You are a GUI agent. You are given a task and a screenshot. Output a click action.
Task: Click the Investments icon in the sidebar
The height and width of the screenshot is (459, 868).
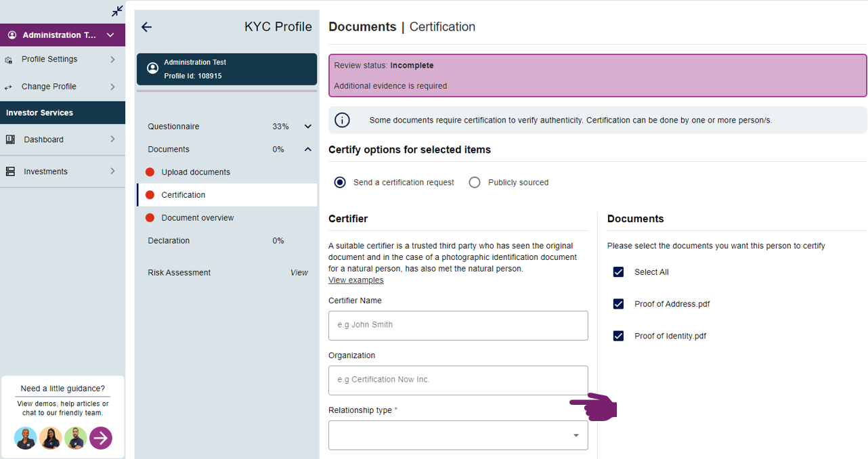(10, 172)
